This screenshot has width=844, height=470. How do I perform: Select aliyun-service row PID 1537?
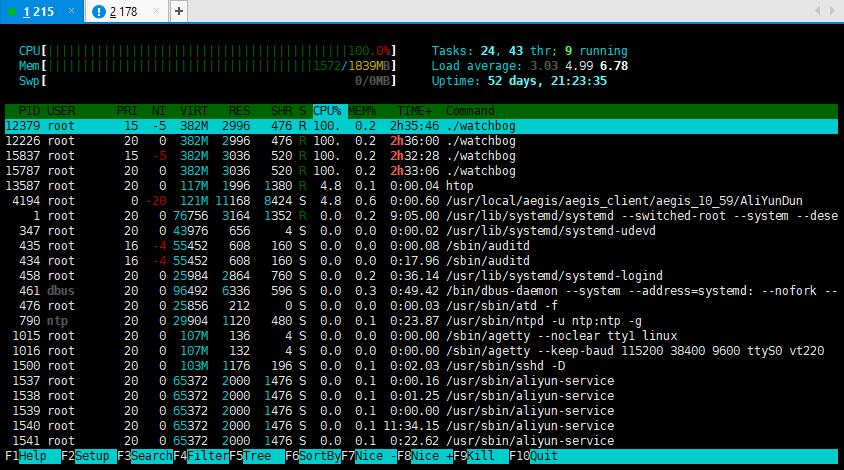[x=421, y=381]
